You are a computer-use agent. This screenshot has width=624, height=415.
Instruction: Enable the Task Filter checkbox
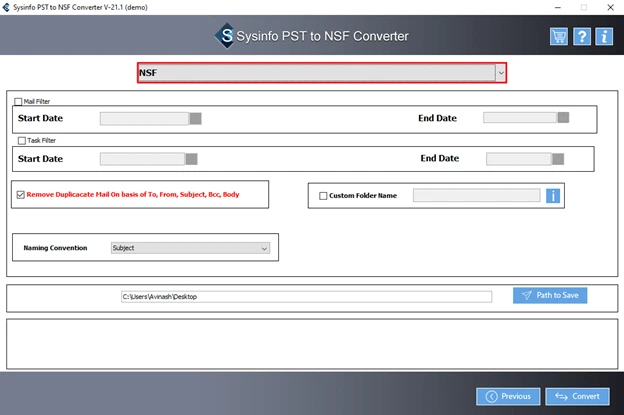click(x=22, y=140)
